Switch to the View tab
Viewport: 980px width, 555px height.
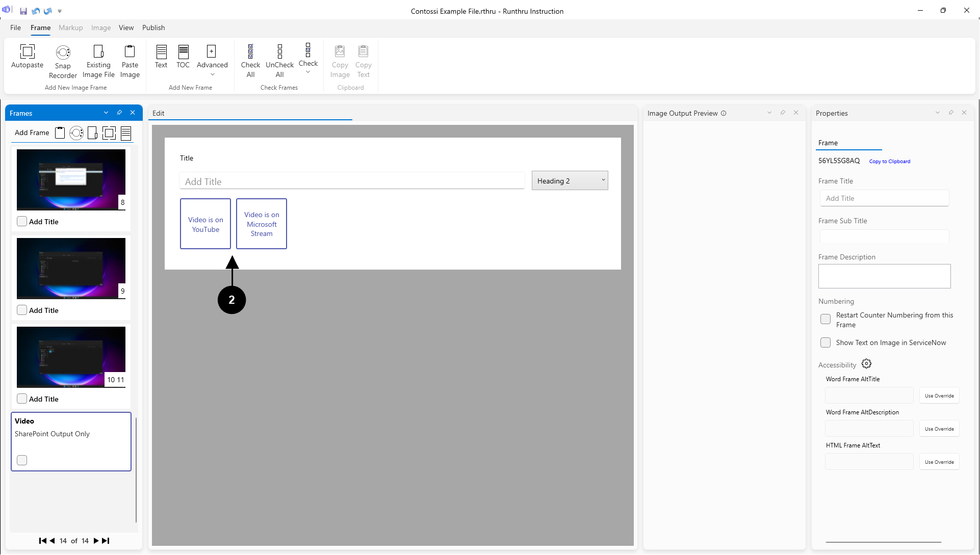(126, 28)
